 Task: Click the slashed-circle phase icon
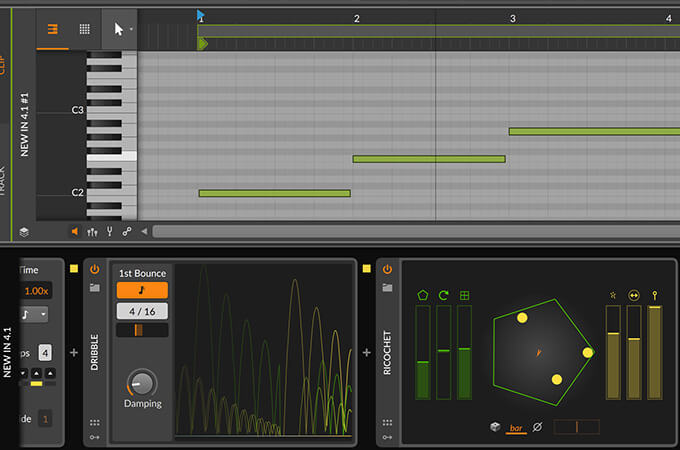coord(537,427)
